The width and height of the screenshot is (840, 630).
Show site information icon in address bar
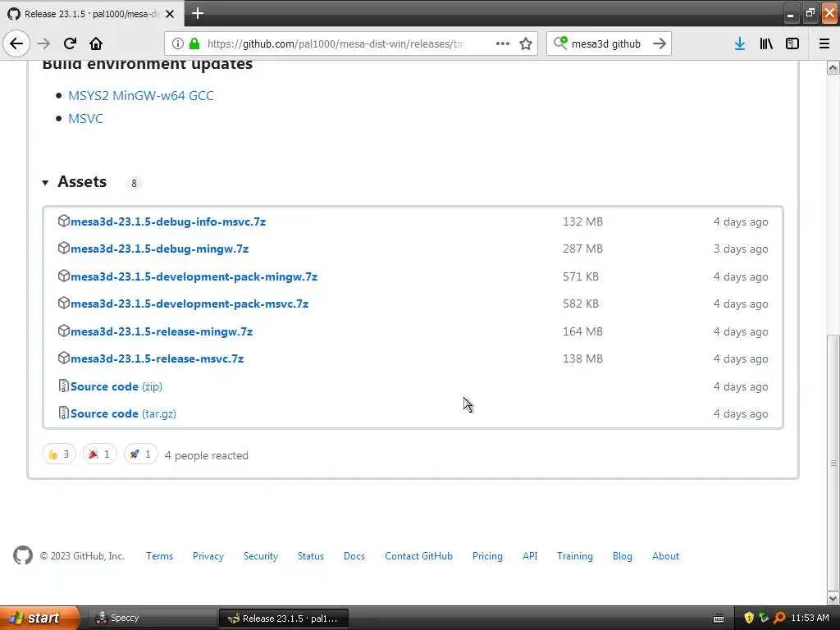177,43
